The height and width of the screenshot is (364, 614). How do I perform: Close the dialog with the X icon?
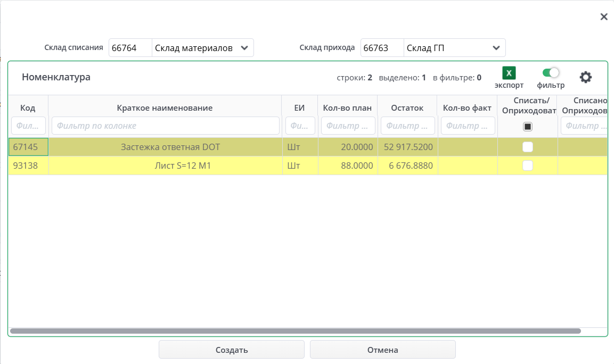coord(604,16)
